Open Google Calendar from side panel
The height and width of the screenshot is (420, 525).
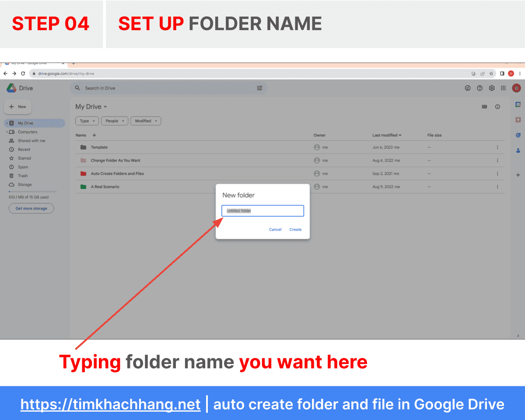coord(518,105)
